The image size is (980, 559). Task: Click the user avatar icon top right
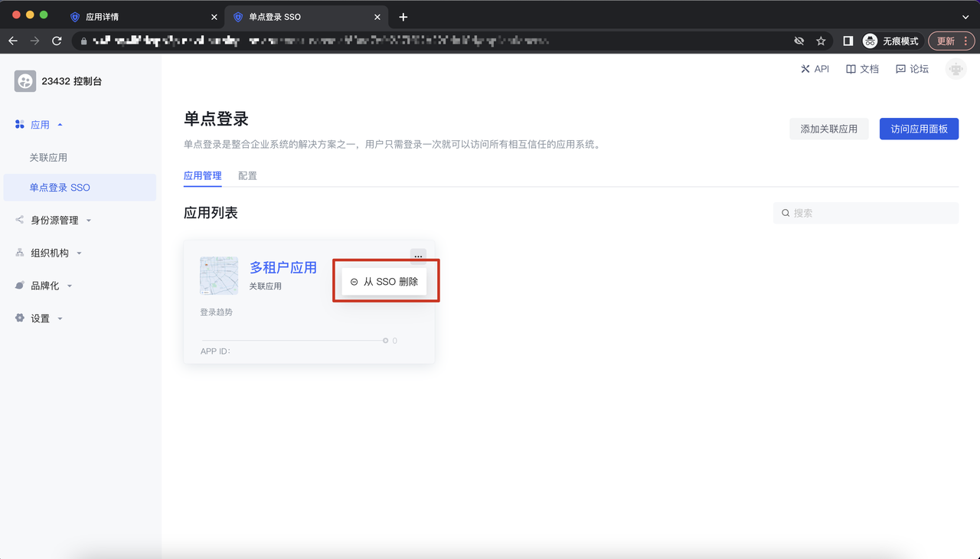click(x=955, y=69)
